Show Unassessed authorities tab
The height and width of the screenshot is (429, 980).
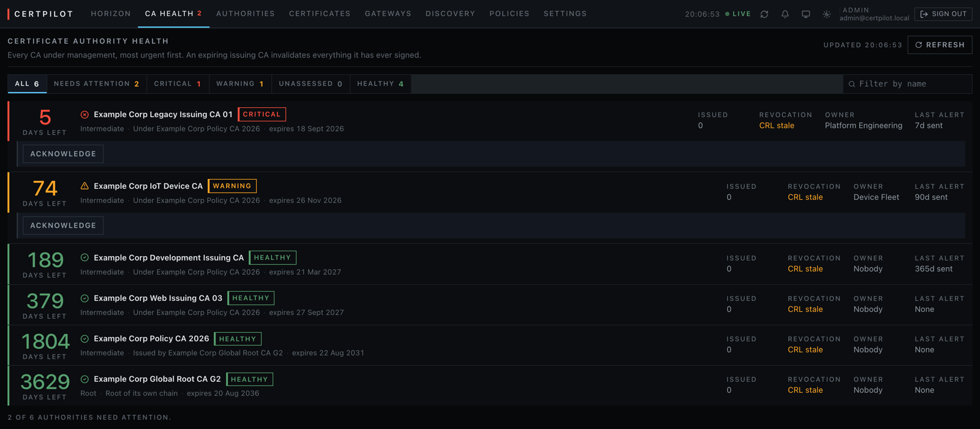click(311, 84)
